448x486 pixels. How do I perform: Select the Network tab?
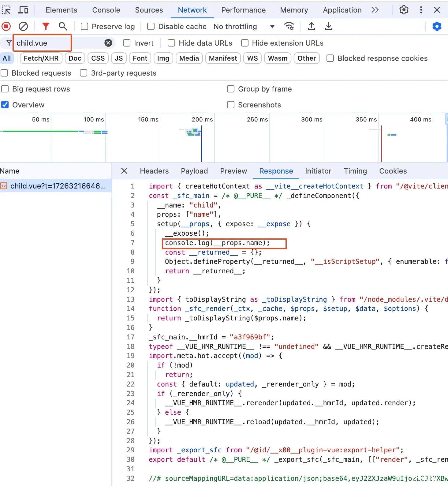pos(192,10)
